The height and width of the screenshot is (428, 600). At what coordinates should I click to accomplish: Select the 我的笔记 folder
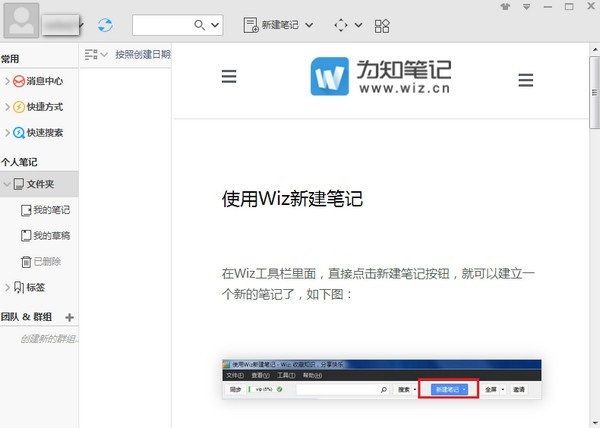click(46, 210)
